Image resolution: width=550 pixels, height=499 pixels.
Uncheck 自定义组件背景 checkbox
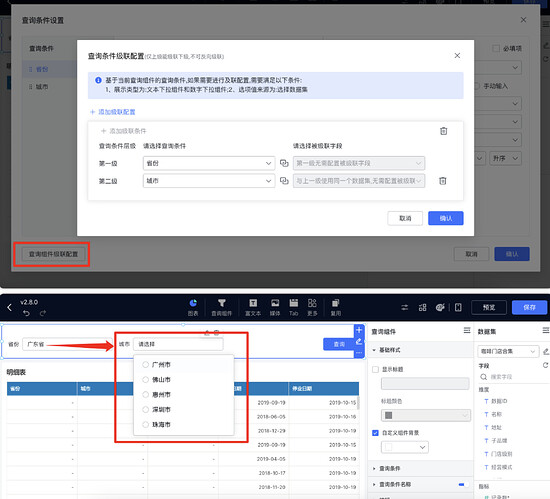coord(375,433)
